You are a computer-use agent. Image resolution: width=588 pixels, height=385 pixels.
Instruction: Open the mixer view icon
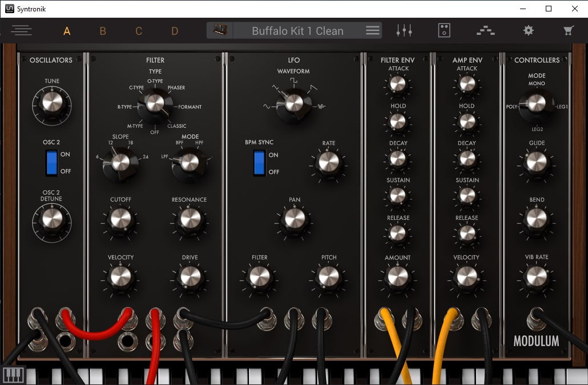tap(404, 30)
